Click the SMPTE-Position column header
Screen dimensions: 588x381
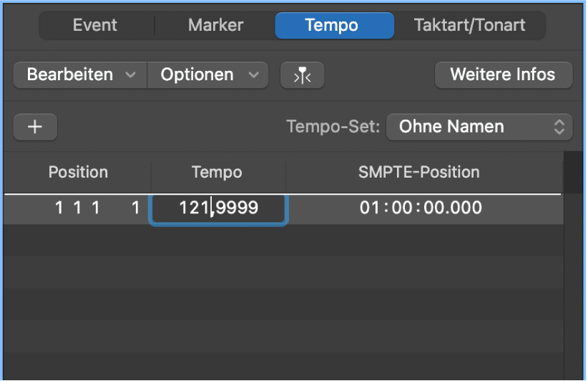(418, 173)
